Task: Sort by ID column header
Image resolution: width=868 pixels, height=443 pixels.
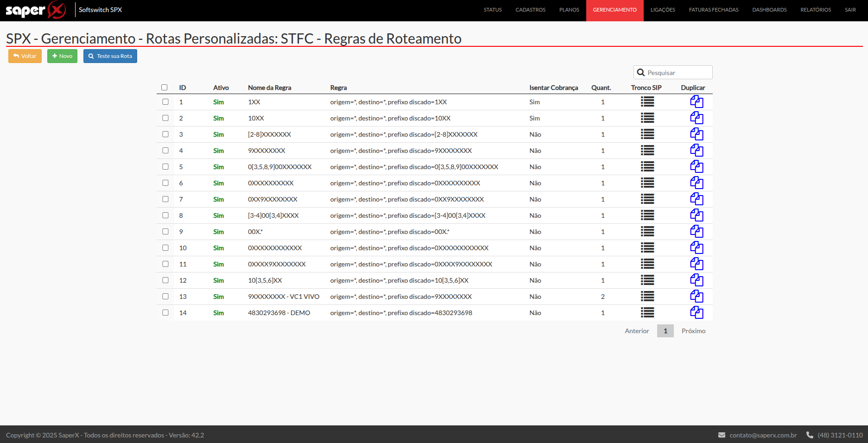Action: 183,88
